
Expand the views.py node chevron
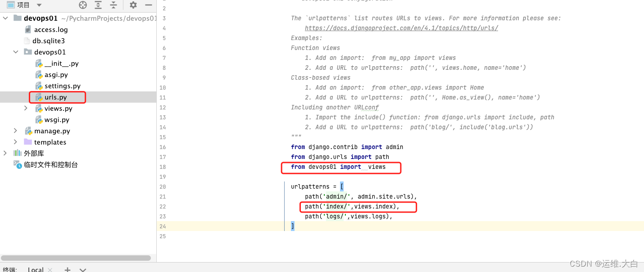click(x=26, y=108)
